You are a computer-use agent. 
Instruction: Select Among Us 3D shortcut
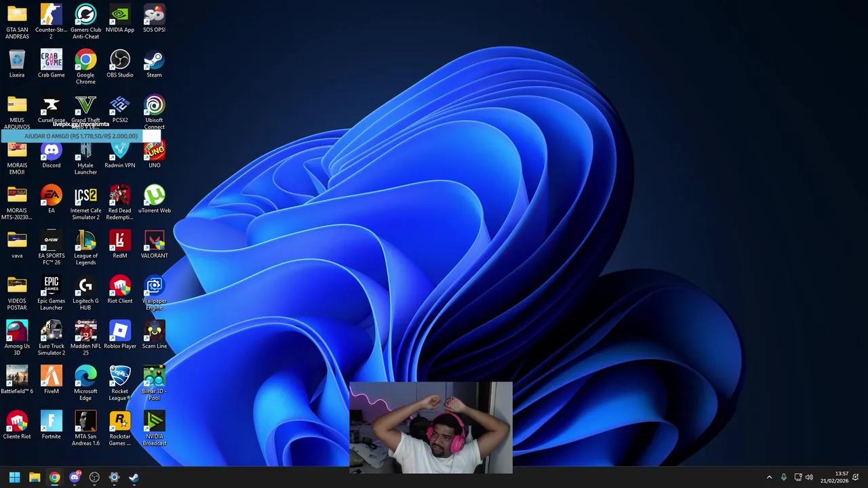(17, 338)
